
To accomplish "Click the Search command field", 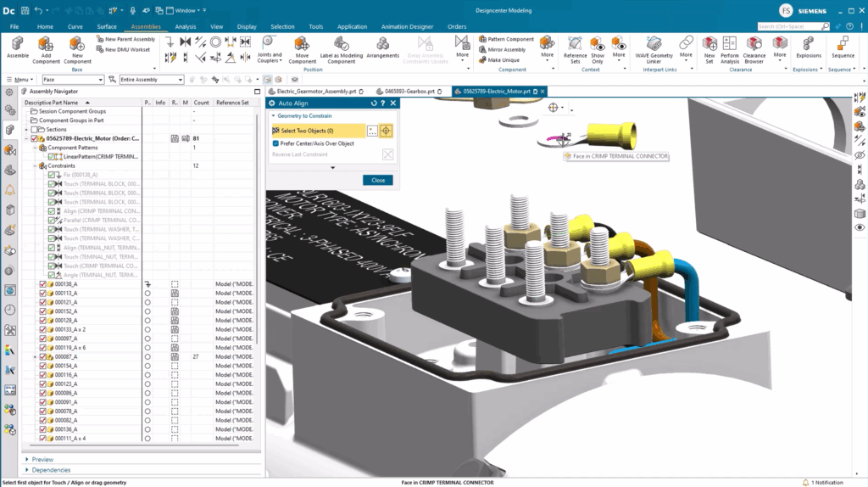I will tap(793, 26).
